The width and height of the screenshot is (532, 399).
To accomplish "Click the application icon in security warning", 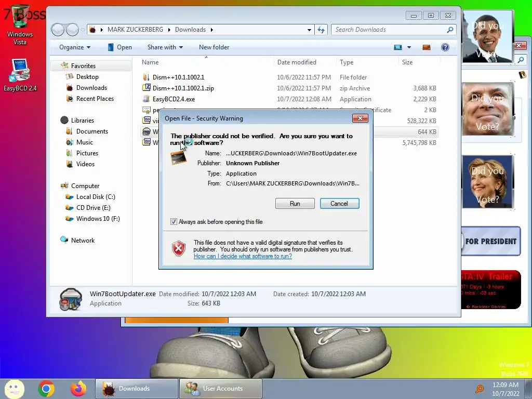I will tap(179, 158).
